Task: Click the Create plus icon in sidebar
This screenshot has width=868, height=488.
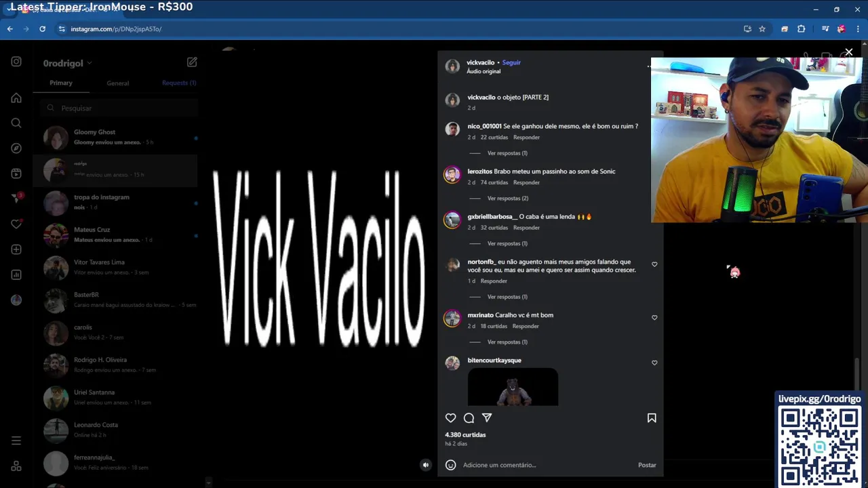Action: pyautogui.click(x=16, y=249)
